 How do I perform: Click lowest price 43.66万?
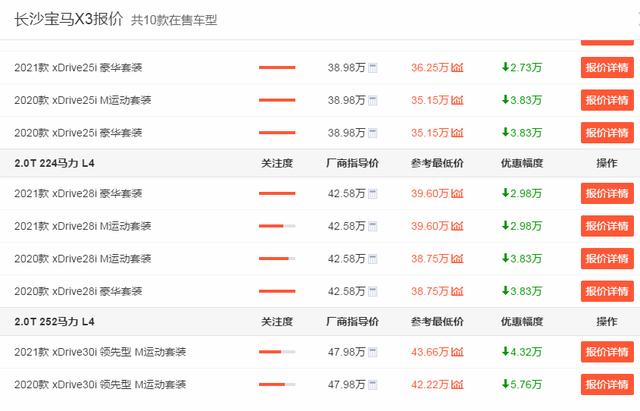point(430,352)
